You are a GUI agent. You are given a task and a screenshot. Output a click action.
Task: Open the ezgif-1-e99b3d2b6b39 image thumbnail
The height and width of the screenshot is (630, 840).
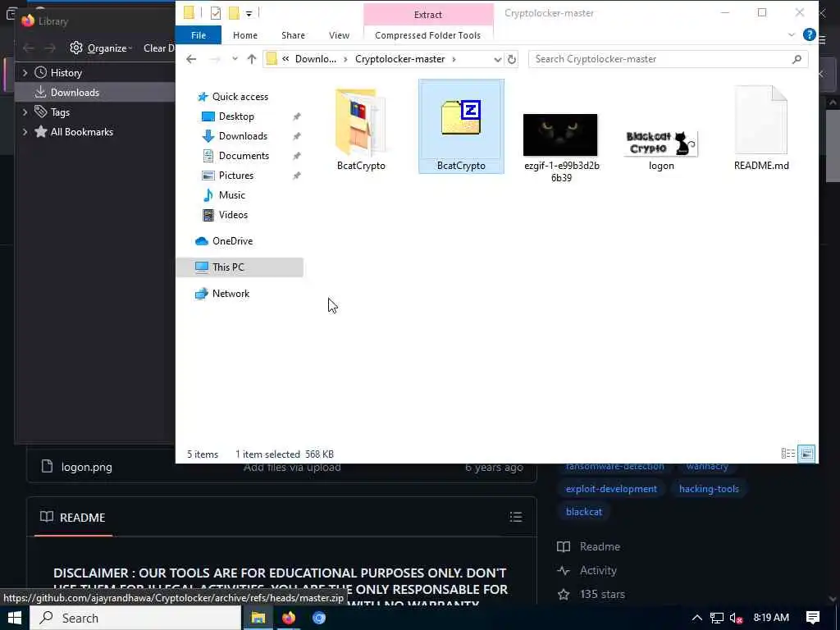coord(559,135)
